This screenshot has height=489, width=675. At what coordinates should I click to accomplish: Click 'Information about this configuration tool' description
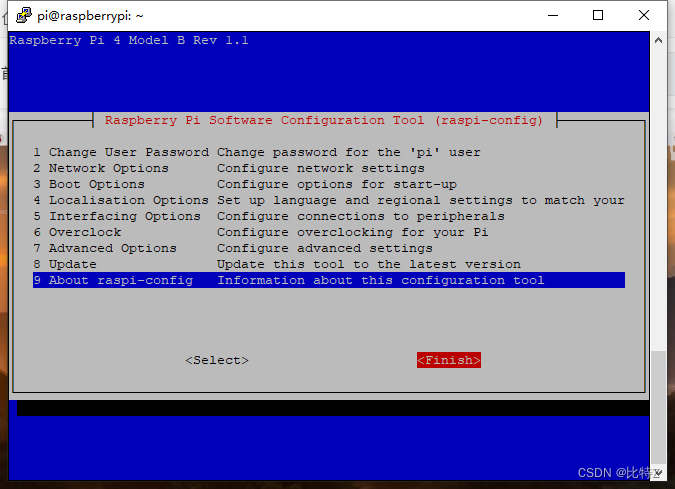pyautogui.click(x=381, y=281)
